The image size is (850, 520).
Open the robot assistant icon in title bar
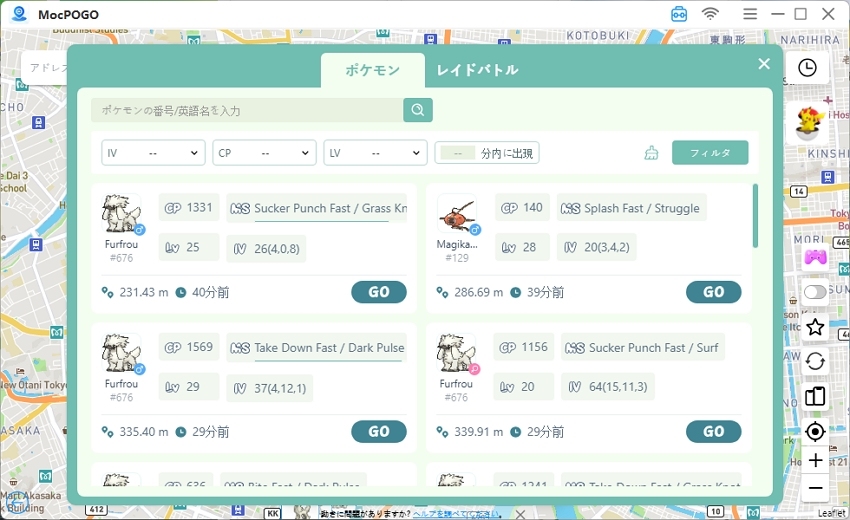[679, 14]
